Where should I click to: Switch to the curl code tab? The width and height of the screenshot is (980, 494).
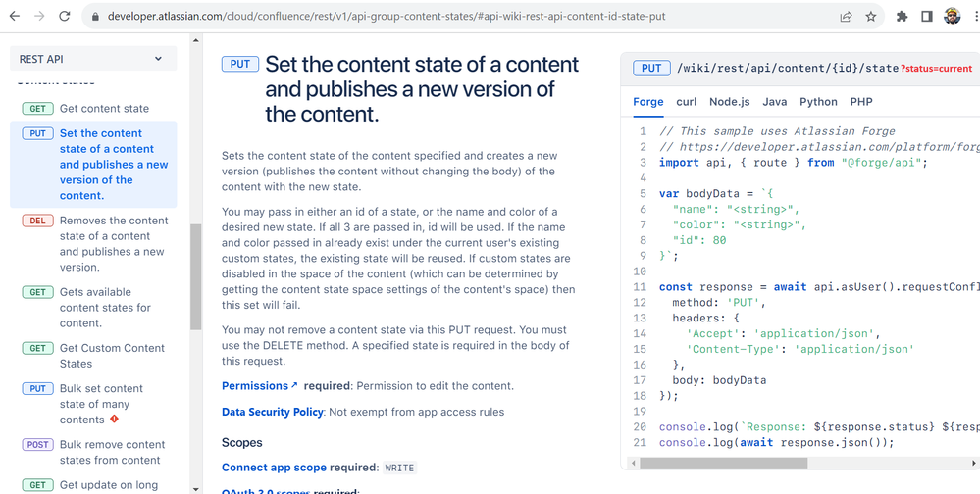tap(687, 102)
